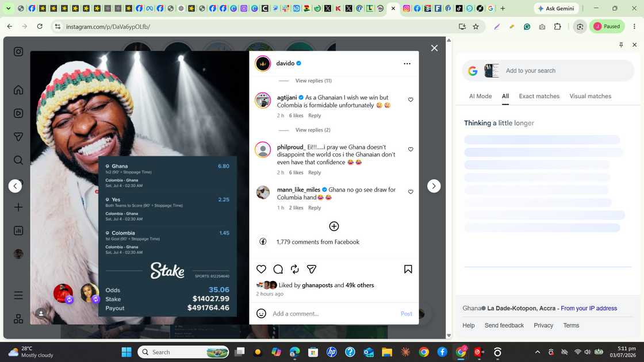The width and height of the screenshot is (644, 362).
Task: Switch to the Exact matches tab
Action: (x=539, y=96)
